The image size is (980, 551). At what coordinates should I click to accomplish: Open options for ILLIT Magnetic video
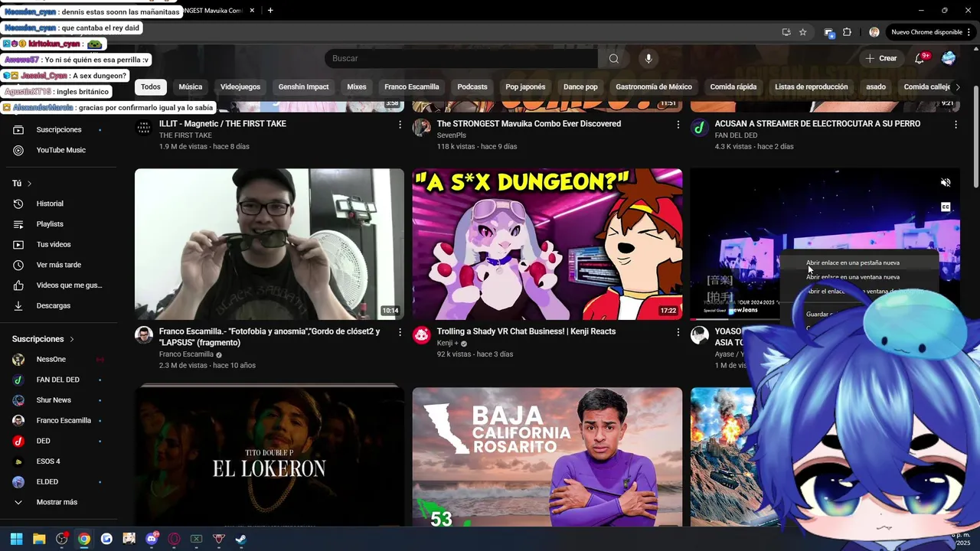(x=400, y=124)
